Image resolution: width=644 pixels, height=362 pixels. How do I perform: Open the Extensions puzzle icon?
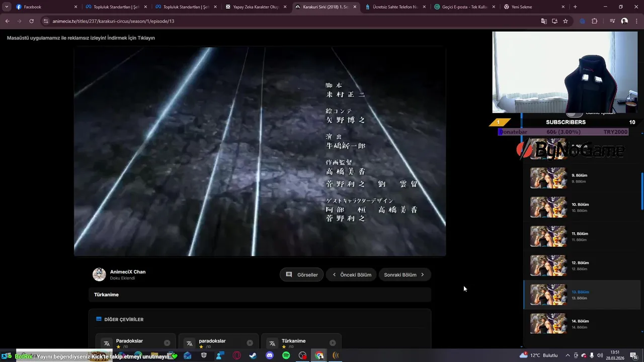594,21
